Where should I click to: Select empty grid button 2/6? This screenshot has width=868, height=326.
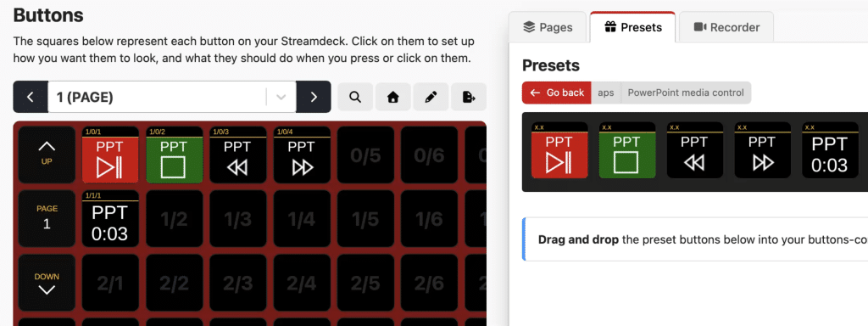[429, 282]
